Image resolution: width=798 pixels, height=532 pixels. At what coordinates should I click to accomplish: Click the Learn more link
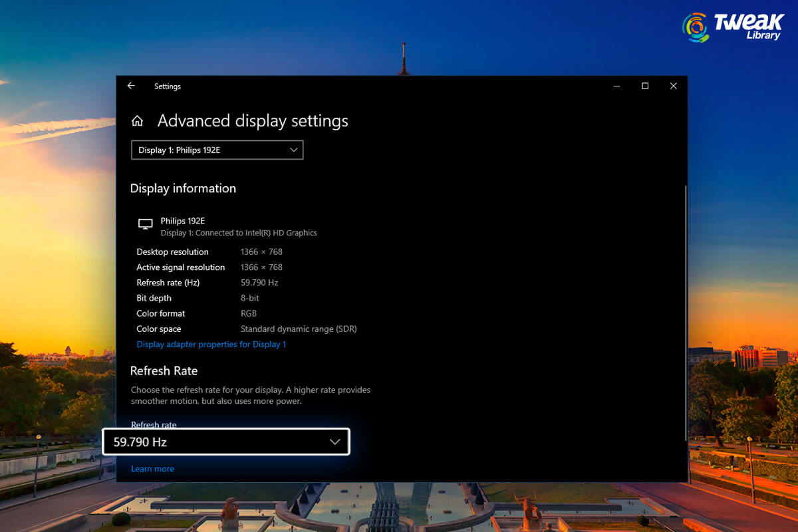pos(152,468)
